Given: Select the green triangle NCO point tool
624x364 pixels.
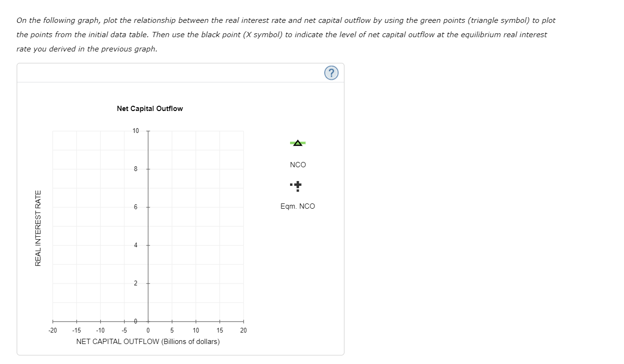Looking at the screenshot, I should click(298, 143).
